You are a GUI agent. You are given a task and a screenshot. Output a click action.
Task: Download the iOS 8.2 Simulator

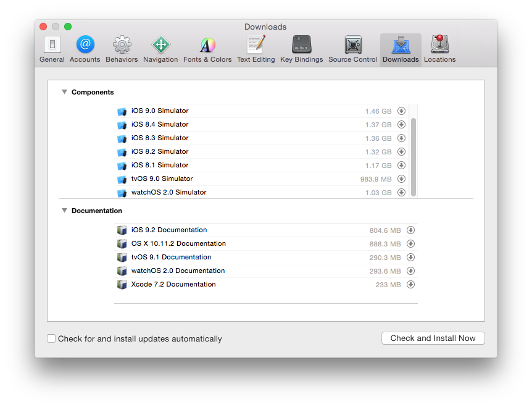pos(401,152)
